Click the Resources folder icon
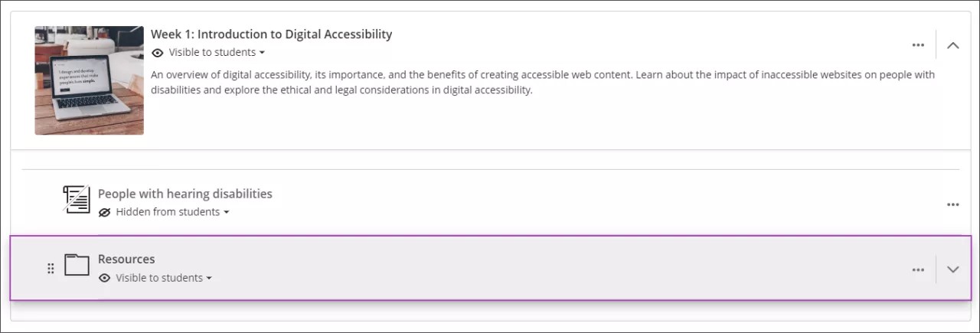 click(x=77, y=265)
